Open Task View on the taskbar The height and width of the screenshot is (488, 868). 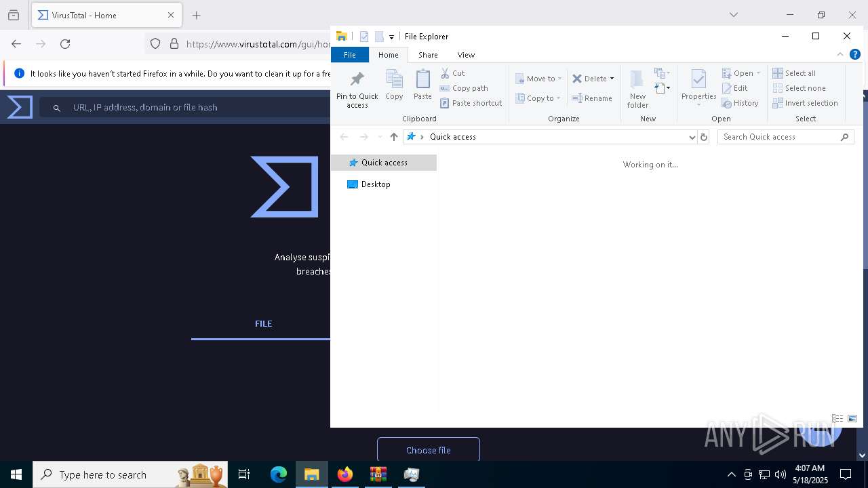tap(244, 474)
